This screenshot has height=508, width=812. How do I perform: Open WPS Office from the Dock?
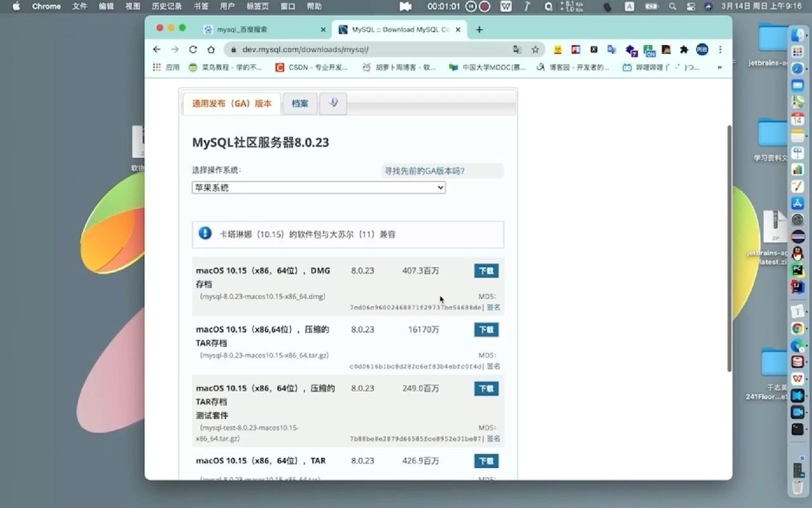(797, 378)
